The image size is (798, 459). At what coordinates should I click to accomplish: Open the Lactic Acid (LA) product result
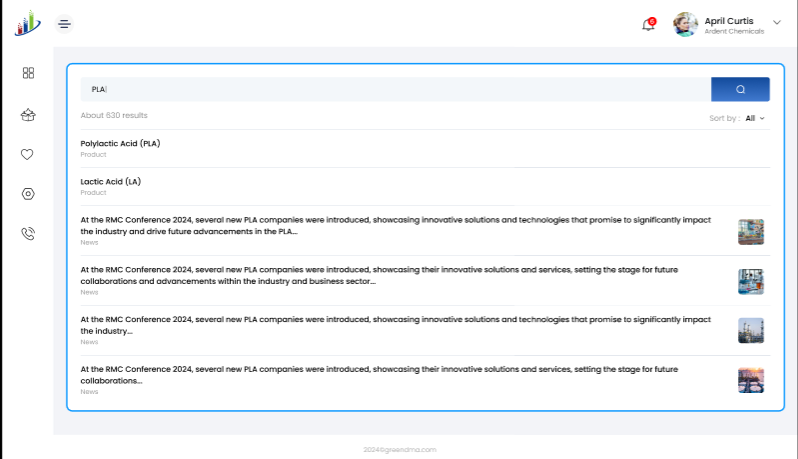[x=111, y=182]
